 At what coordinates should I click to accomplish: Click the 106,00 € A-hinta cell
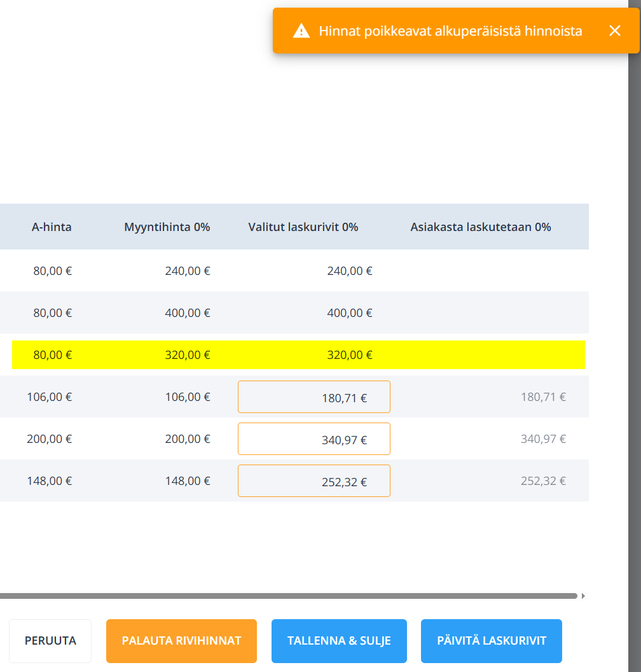point(49,397)
